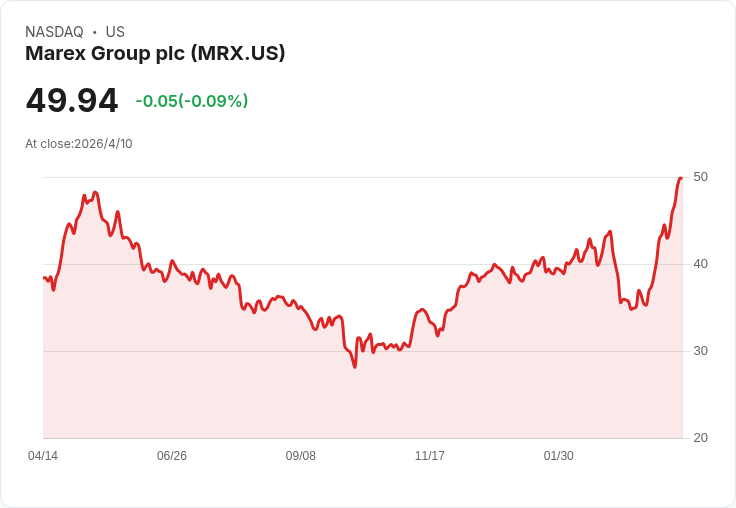Click the 09/08 x-axis date label
The width and height of the screenshot is (736, 508).
(301, 455)
